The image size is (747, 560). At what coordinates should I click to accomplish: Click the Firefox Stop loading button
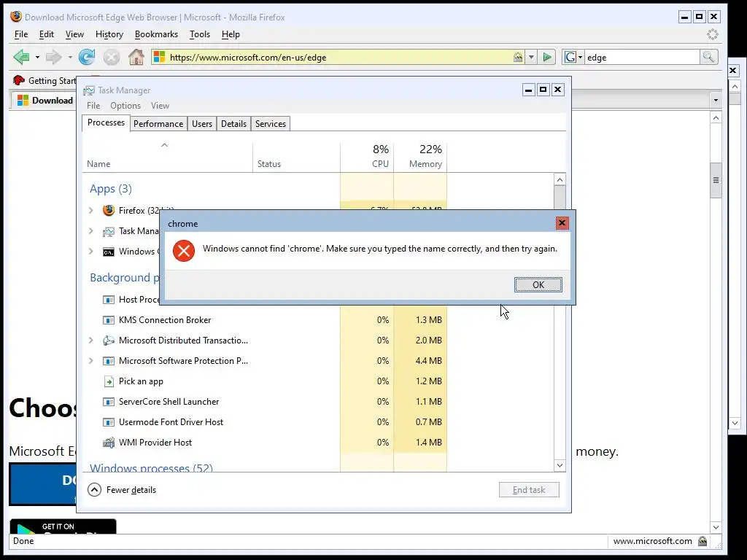click(112, 58)
